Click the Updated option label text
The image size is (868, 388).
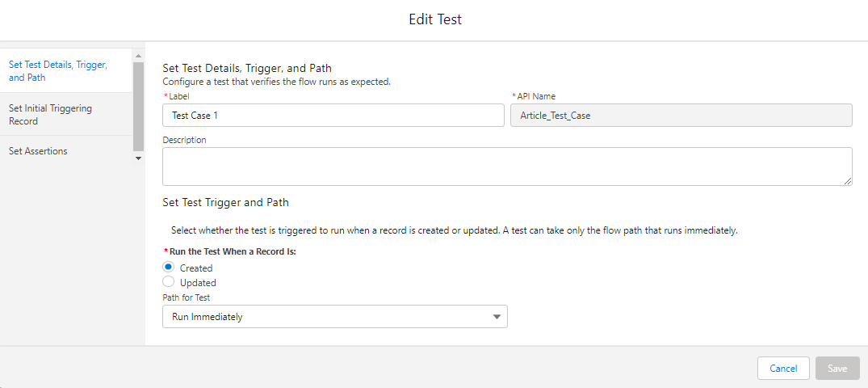coord(198,283)
